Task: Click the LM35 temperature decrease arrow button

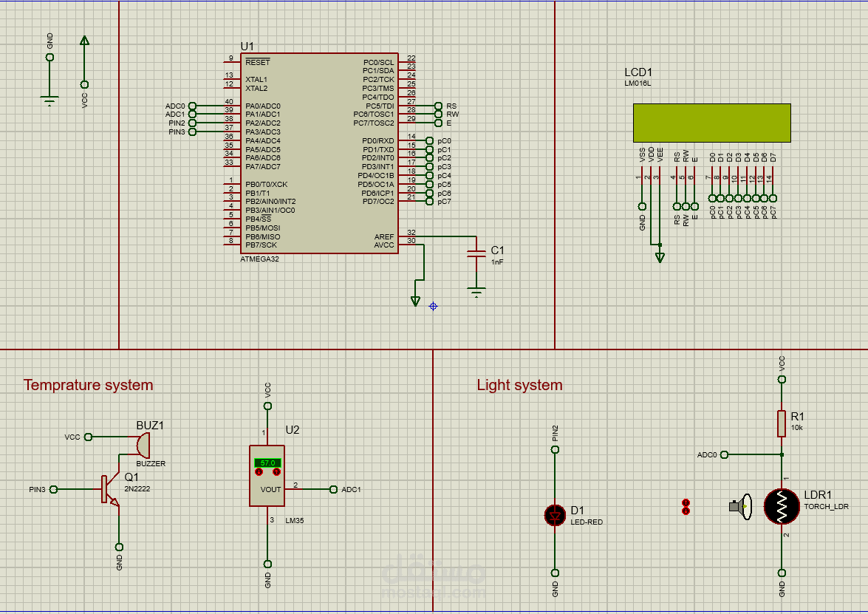Action: 259,471
